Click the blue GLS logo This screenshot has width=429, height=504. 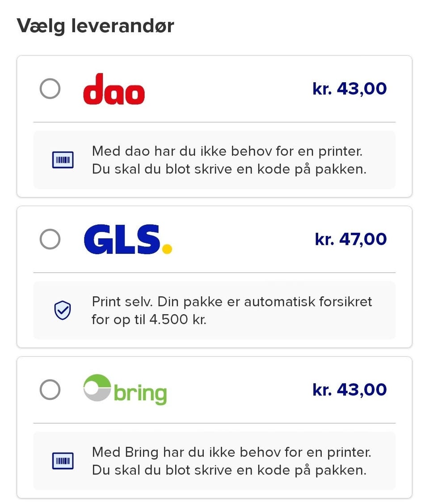pos(127,239)
